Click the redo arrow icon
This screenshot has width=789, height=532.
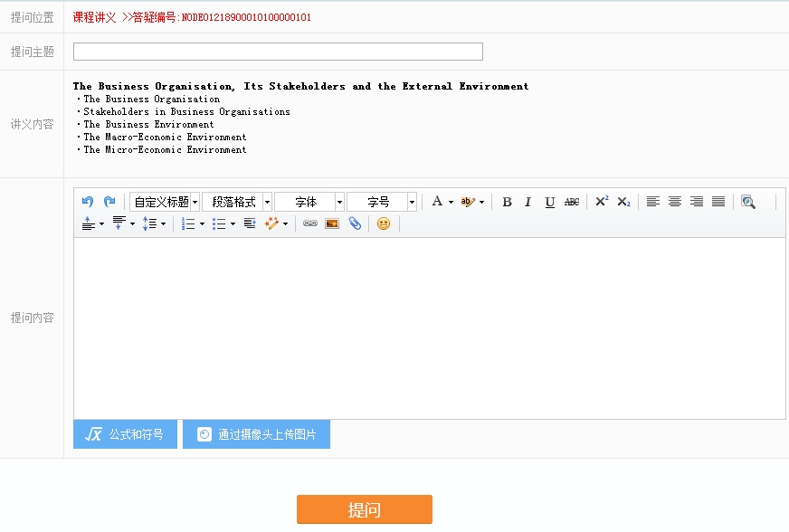(x=109, y=202)
